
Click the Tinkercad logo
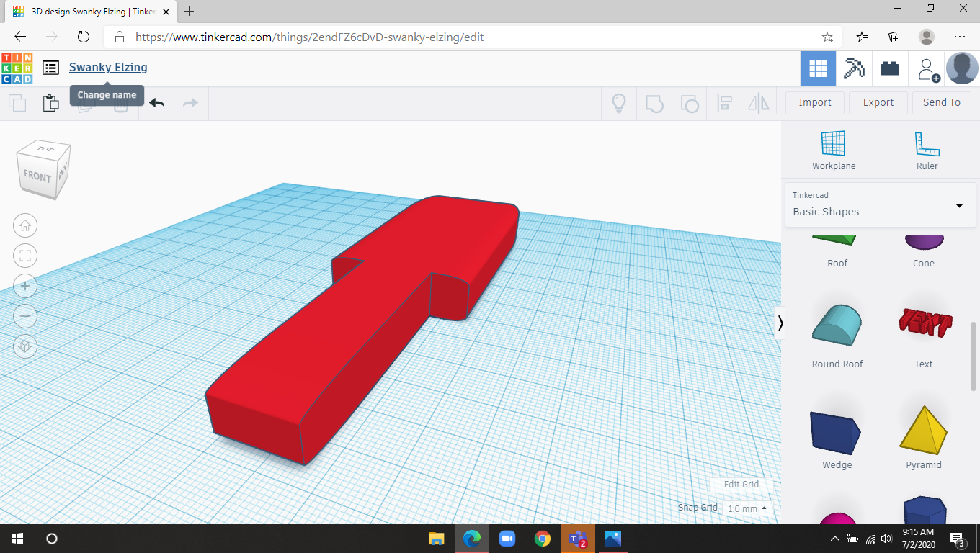coord(17,68)
